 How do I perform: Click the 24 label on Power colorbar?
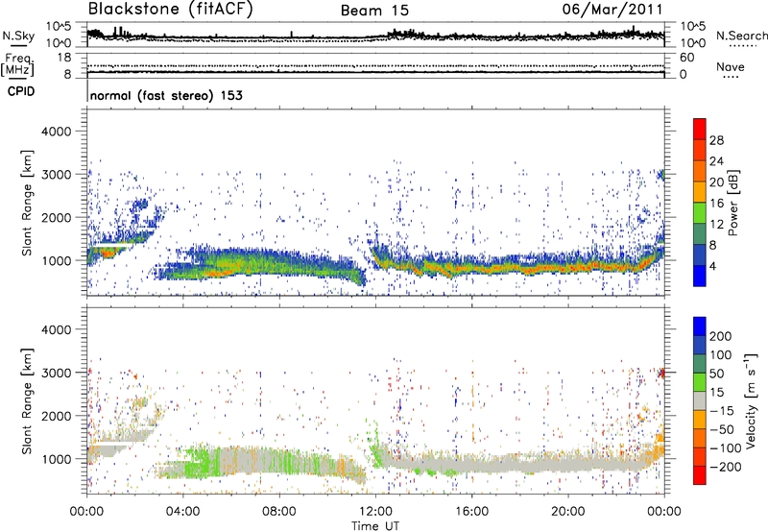pos(716,161)
